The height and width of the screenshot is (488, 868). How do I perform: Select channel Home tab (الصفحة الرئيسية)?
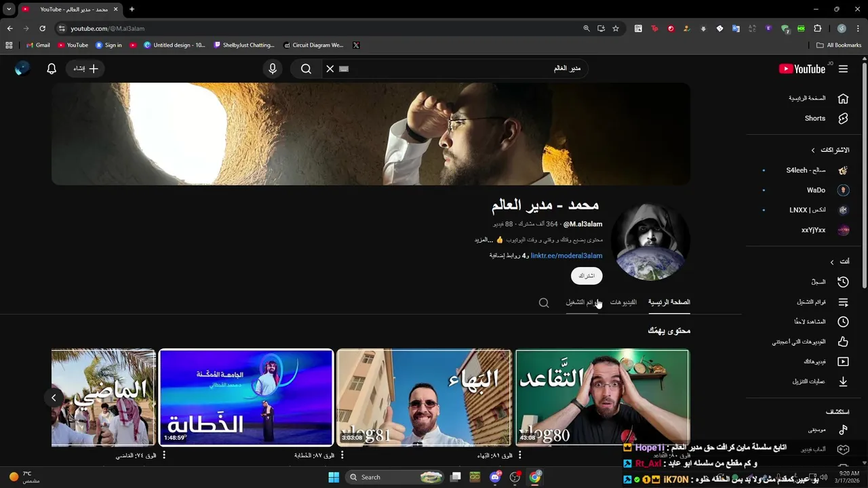(669, 302)
